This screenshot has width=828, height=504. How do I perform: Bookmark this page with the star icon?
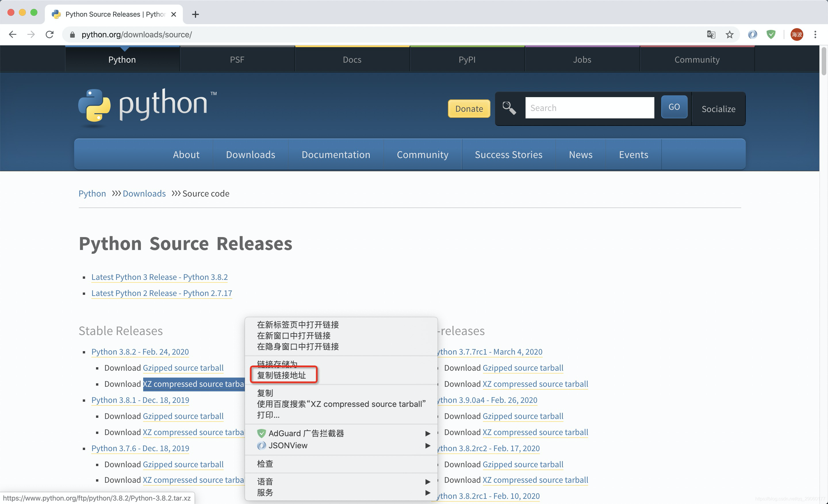[x=729, y=34]
